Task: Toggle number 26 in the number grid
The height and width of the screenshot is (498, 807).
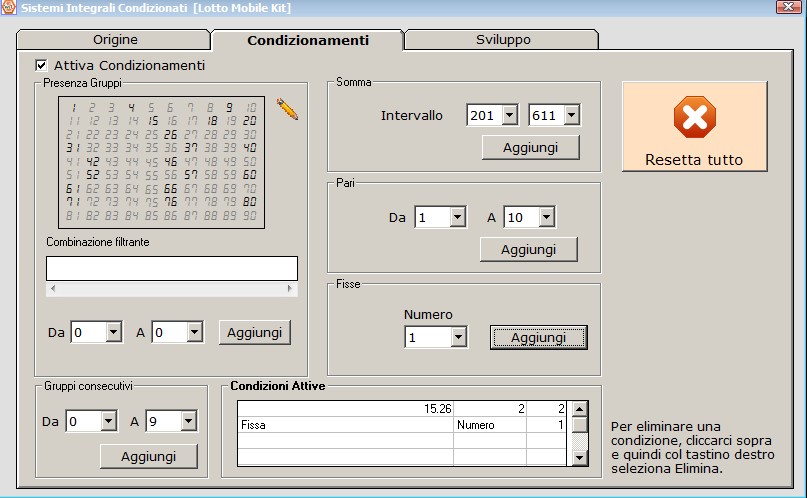Action: 170,135
